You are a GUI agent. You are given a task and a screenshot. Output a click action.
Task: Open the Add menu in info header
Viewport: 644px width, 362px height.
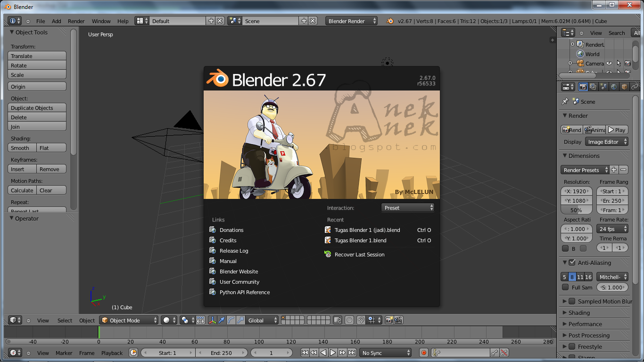(x=57, y=21)
